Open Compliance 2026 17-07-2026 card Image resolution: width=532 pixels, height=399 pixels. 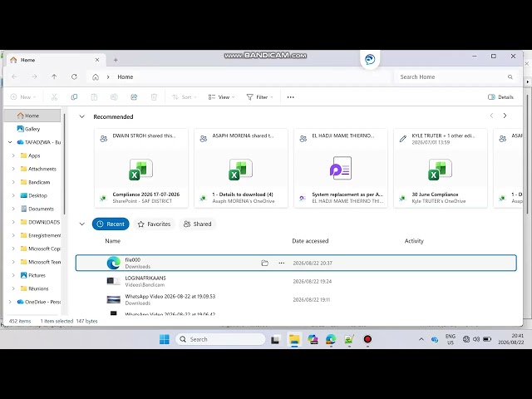[141, 168]
